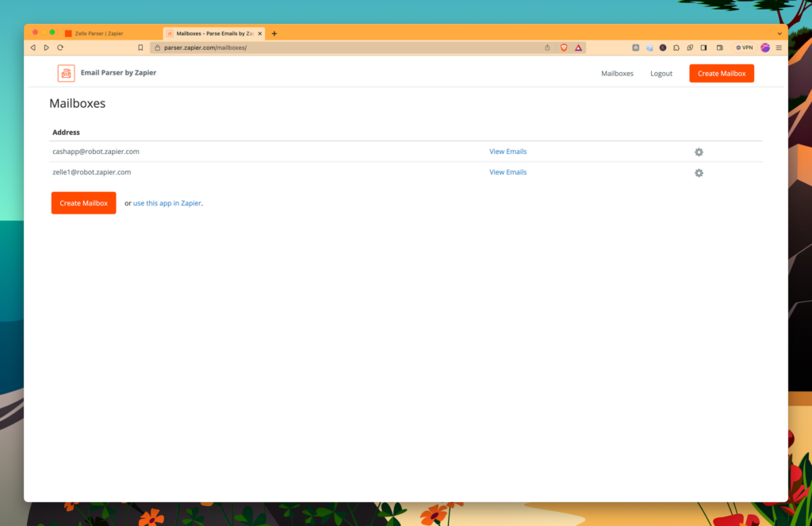Open settings gear for cashapp mailbox
This screenshot has width=812, height=526.
[699, 152]
